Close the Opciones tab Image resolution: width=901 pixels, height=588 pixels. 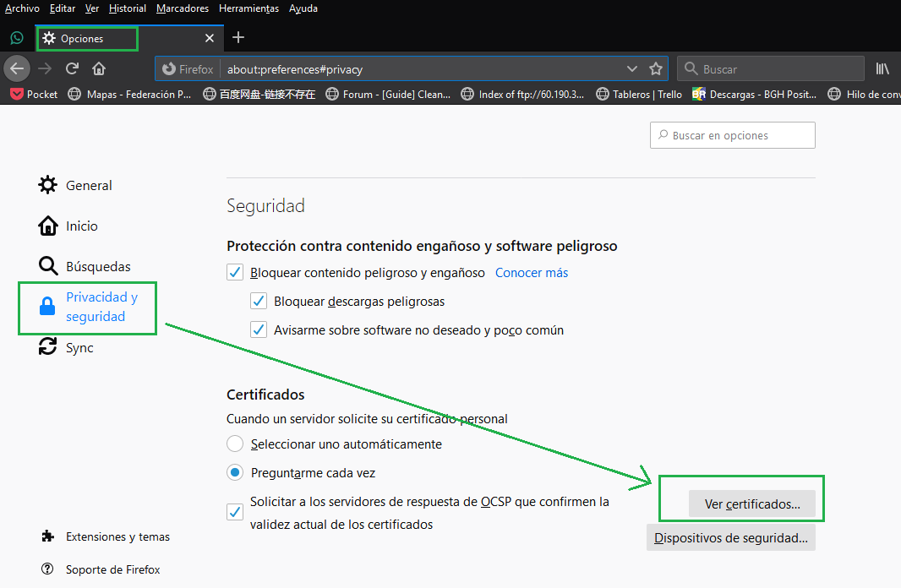point(210,38)
